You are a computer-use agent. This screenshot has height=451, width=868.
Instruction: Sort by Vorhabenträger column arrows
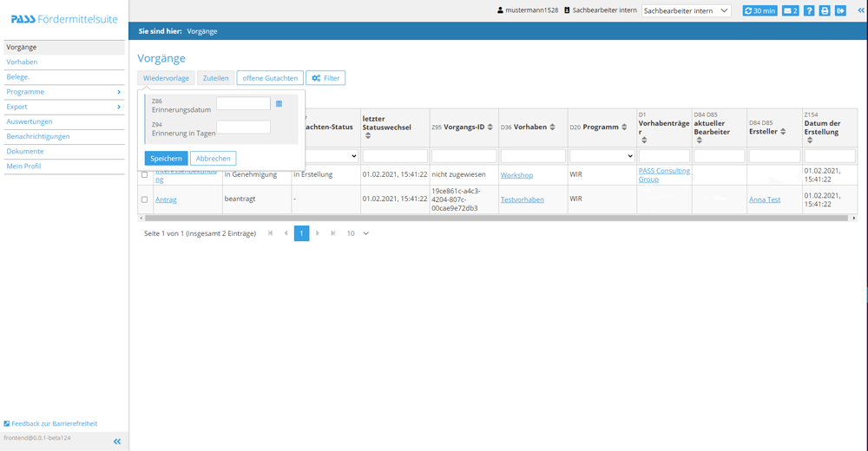coord(644,141)
